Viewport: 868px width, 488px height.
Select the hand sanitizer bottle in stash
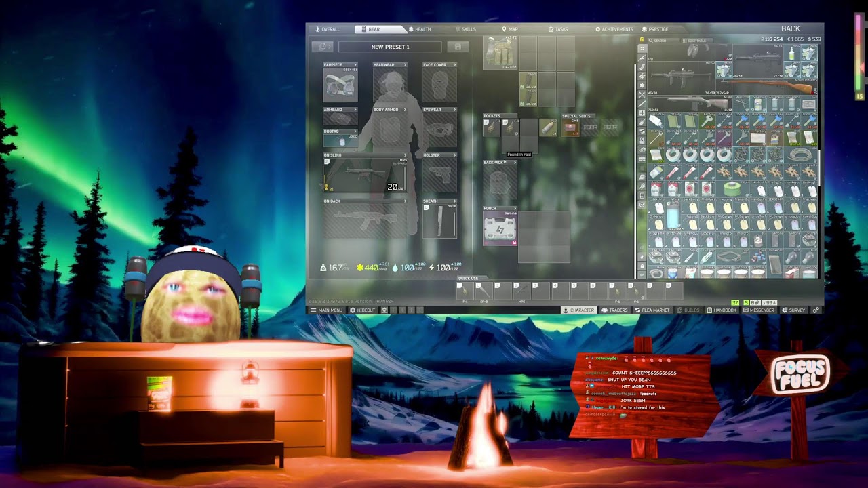(x=791, y=53)
